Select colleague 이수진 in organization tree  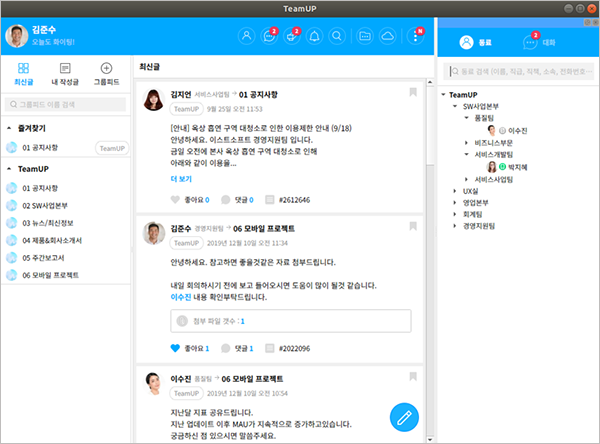(507, 131)
